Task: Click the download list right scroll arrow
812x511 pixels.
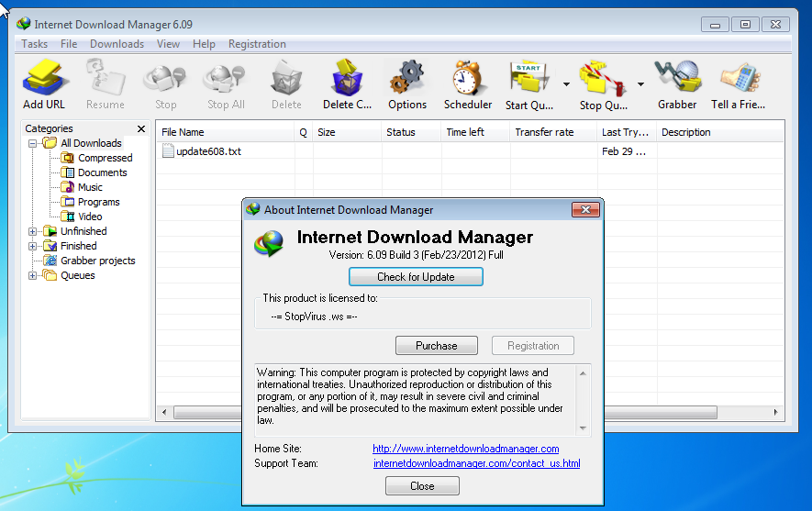Action: click(x=775, y=413)
